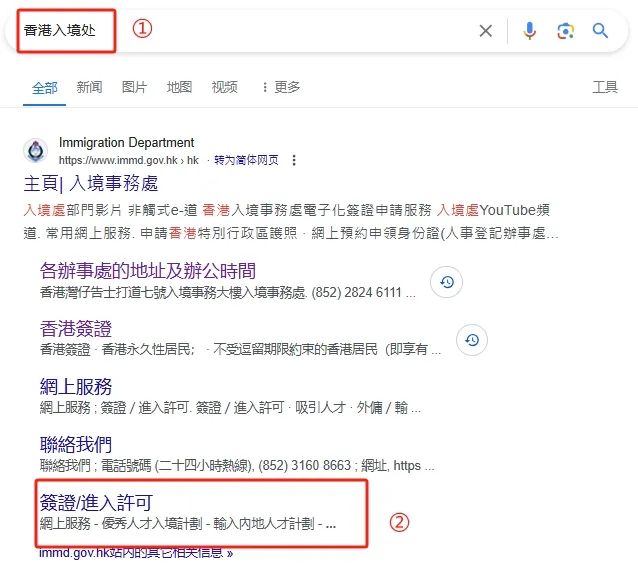
Task: Expand the 更多 search filters menu
Action: pos(282,87)
